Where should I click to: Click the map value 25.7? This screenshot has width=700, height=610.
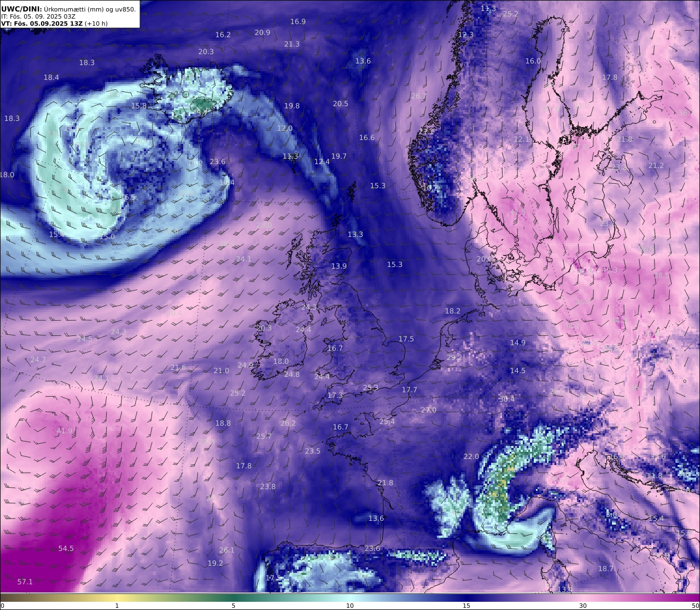(264, 437)
